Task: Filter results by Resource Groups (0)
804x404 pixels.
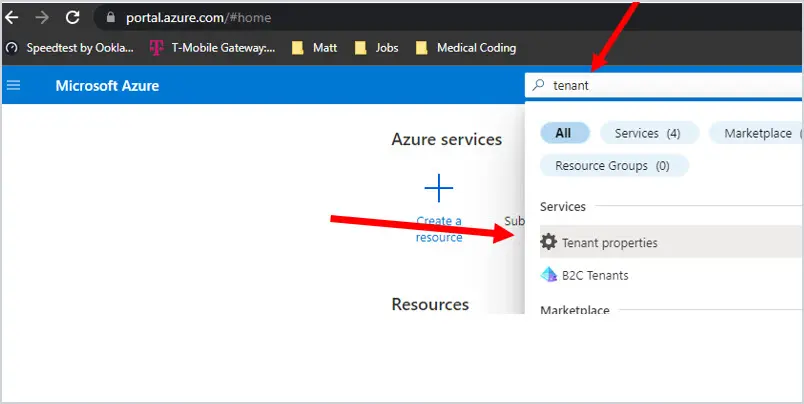Action: click(614, 166)
